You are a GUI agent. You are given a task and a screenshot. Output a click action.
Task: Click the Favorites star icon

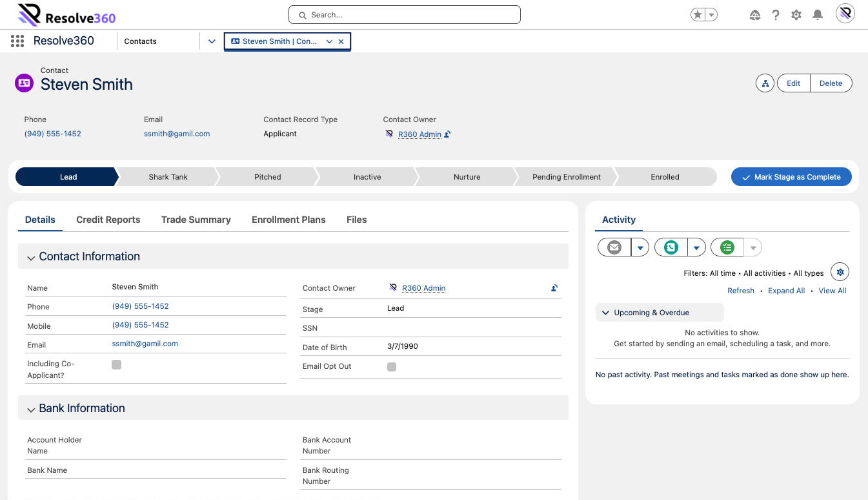coord(698,15)
